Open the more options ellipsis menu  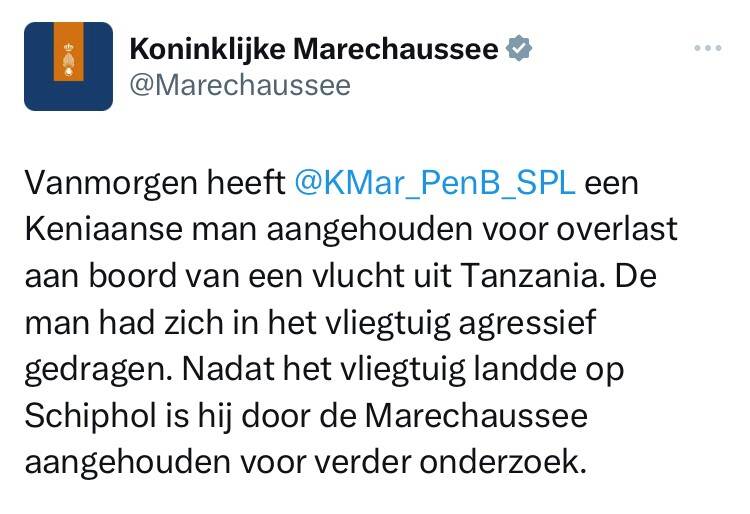(x=707, y=48)
